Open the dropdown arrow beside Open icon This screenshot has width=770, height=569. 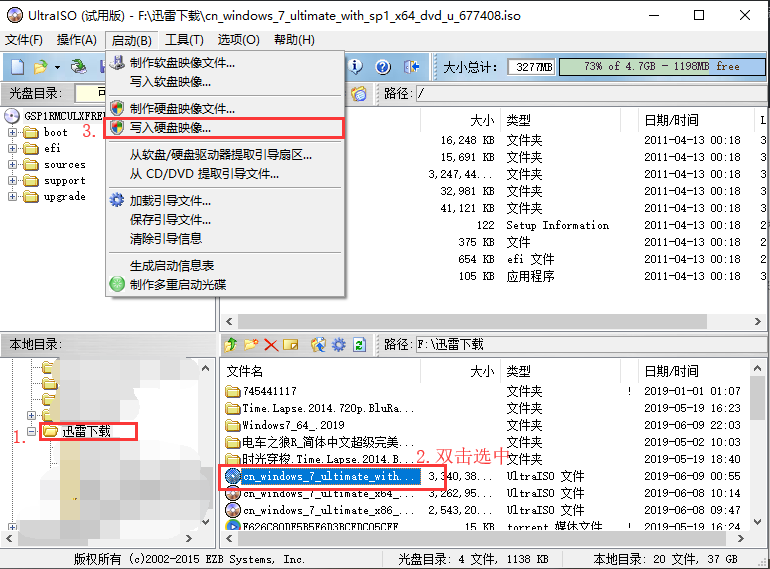57,67
